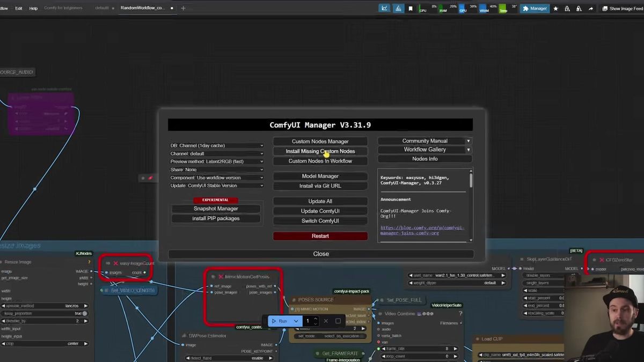
Task: Click Custom Nodes In Workflow button
Action: [320, 161]
